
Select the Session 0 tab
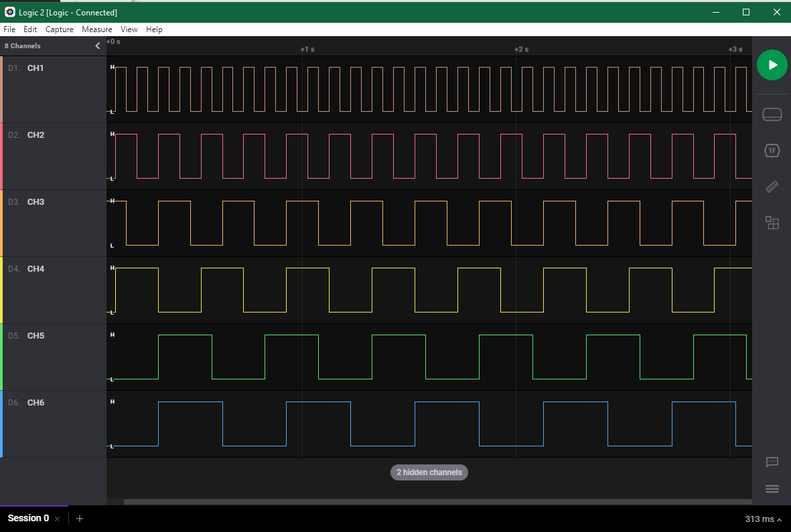pos(28,519)
